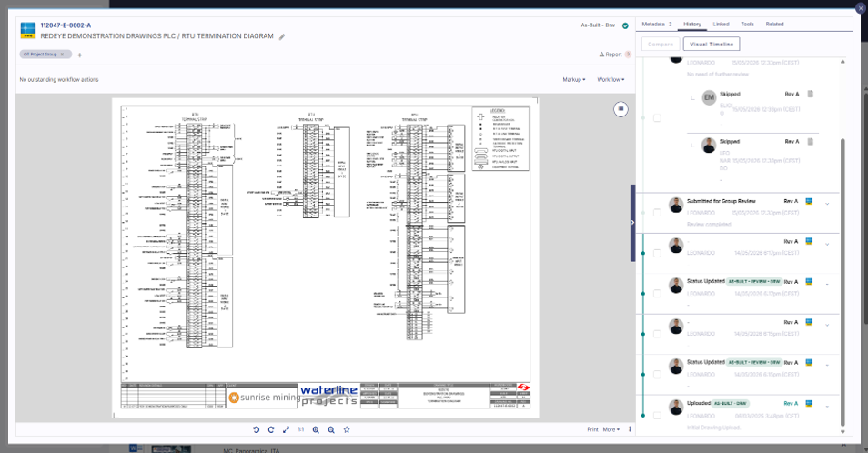Open the Markup dropdown
This screenshot has height=453, width=868.
coord(574,80)
